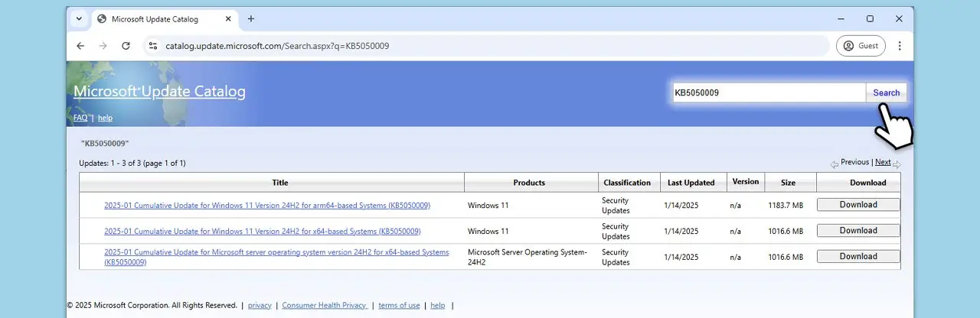The image size is (980, 318).
Task: Sort results by Last Updated column
Action: click(x=691, y=183)
